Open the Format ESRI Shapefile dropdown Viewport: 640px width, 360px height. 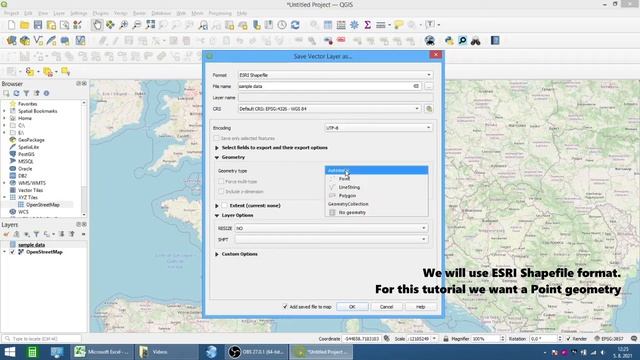pos(335,75)
